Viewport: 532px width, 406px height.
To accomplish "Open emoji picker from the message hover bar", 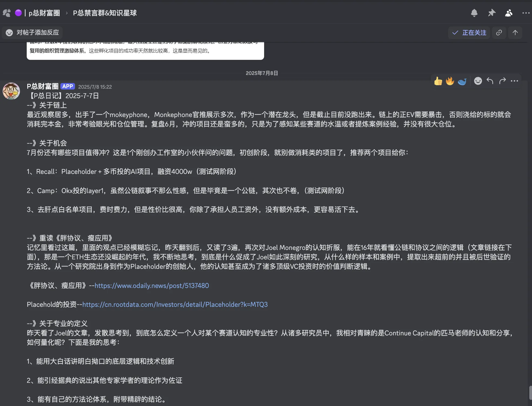I will pos(478,81).
